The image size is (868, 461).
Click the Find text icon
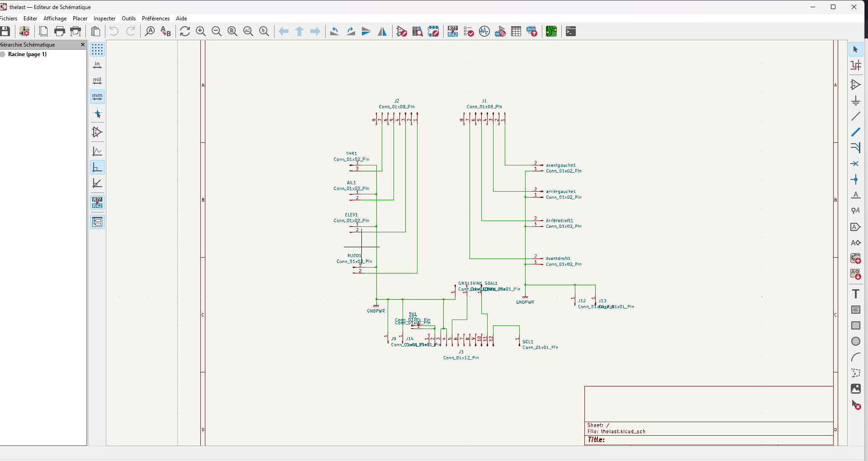pyautogui.click(x=150, y=31)
